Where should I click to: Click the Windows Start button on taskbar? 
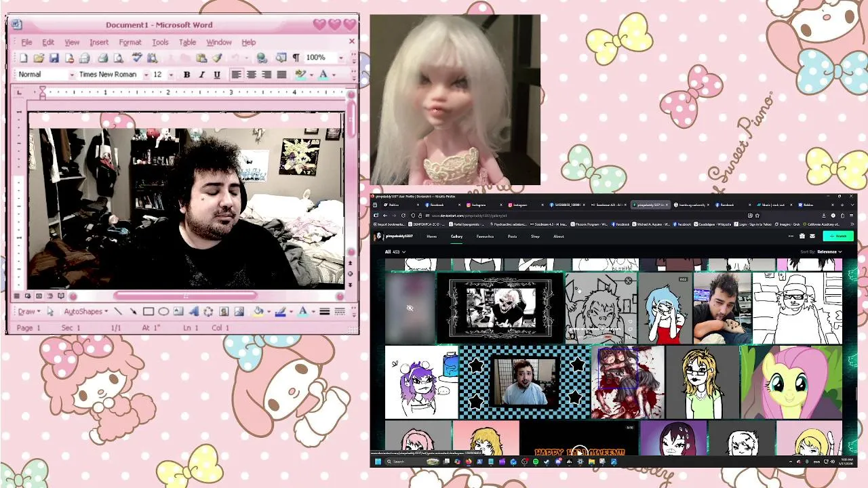tap(378, 462)
